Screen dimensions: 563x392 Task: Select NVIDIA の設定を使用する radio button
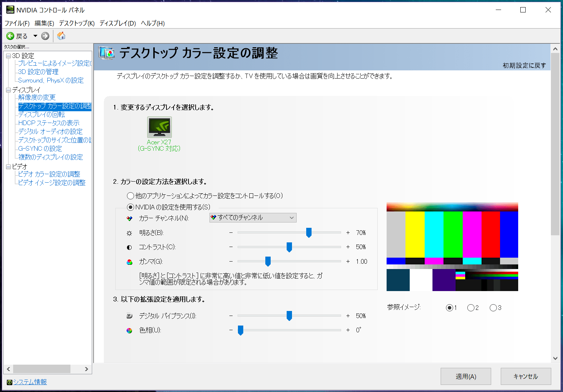point(131,207)
